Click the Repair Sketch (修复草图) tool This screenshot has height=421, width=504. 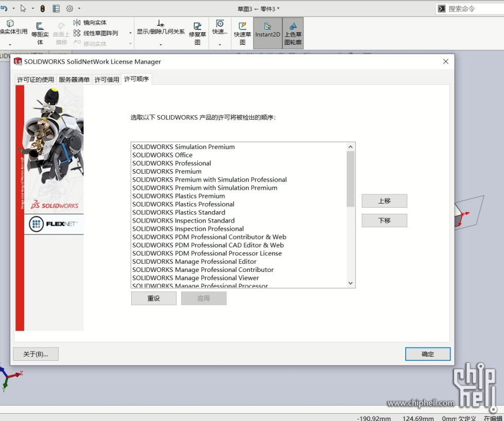pos(197,34)
